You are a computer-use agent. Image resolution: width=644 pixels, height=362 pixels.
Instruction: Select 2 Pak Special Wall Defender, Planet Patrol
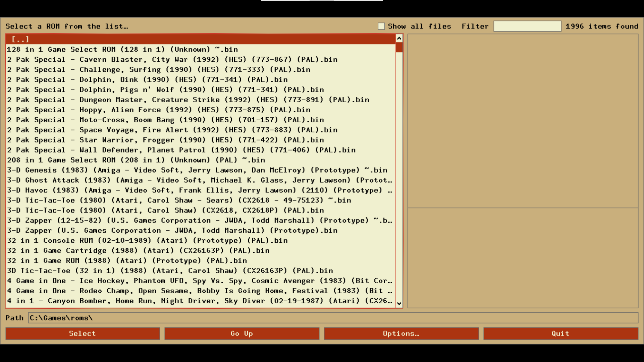(x=201, y=150)
